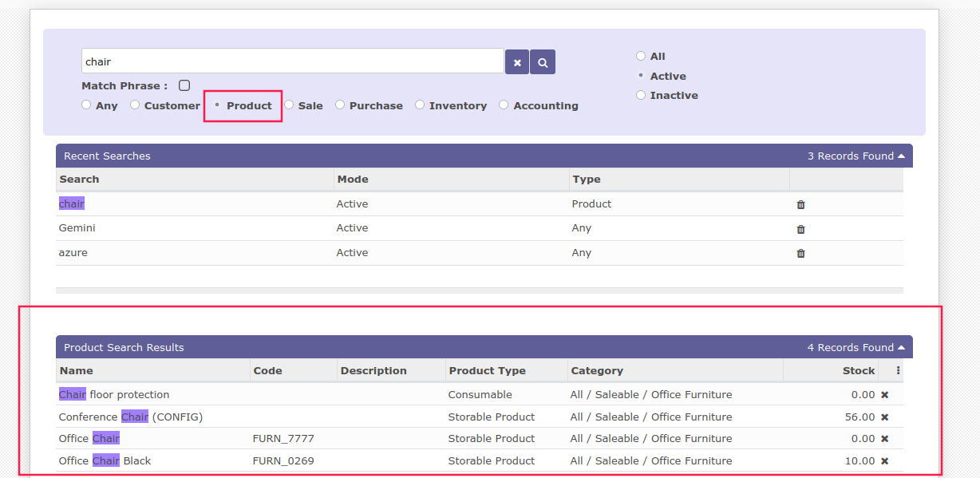This screenshot has height=478, width=980.
Task: Select the Inactive status filter
Action: click(641, 95)
